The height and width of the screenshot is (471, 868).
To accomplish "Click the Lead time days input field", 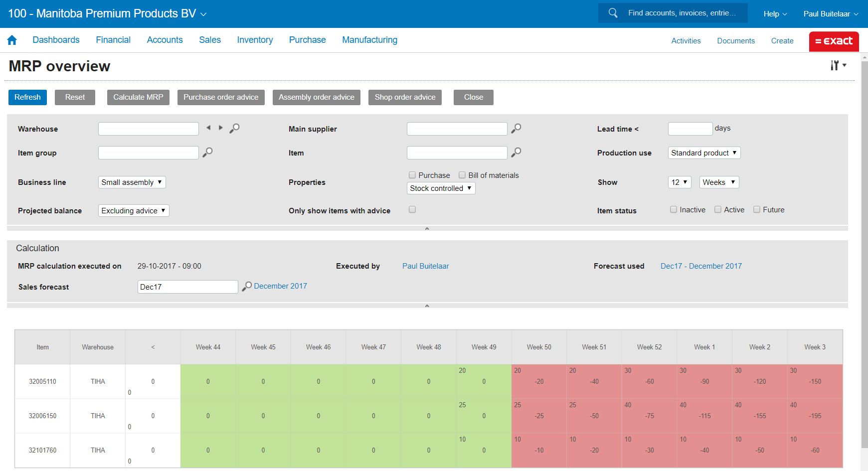I will pyautogui.click(x=690, y=129).
